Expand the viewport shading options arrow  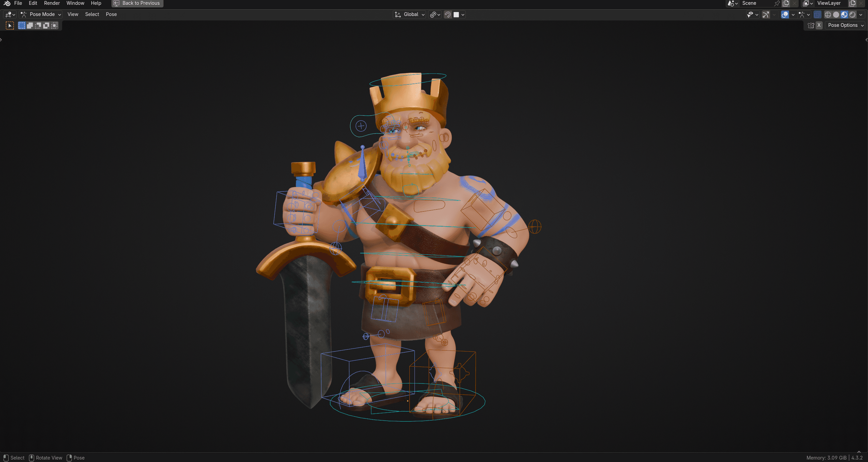click(861, 15)
